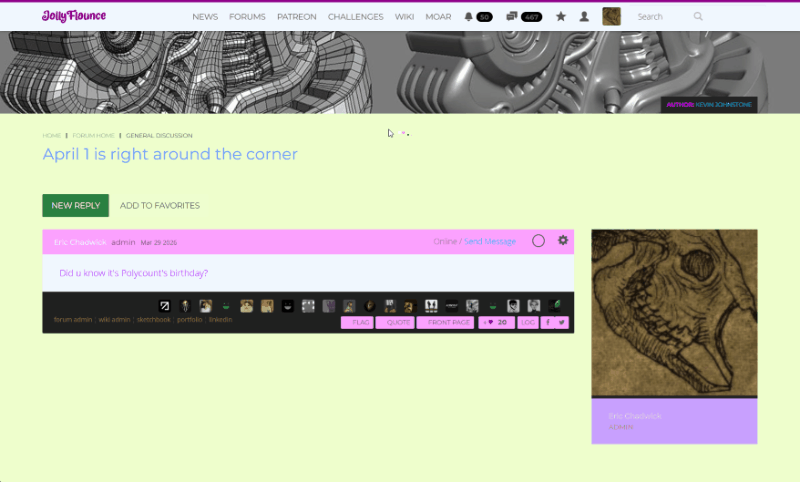Flag the post with FLAG button
This screenshot has width=800, height=482.
pos(357,322)
